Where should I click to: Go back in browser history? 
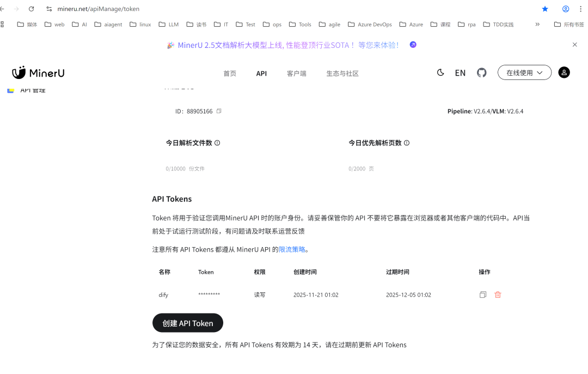click(x=2, y=9)
